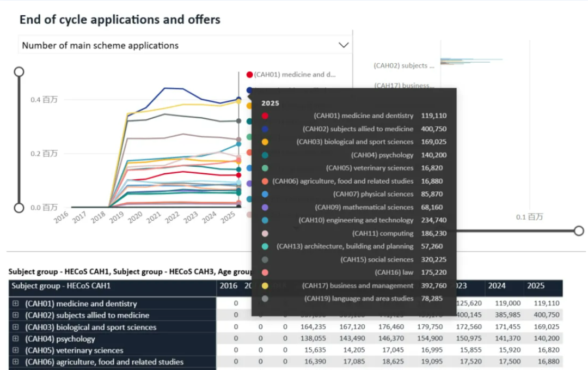This screenshot has width=588, height=370.
Task: Click the plus icon beside (CAH04) psychology
Action: 16,339
